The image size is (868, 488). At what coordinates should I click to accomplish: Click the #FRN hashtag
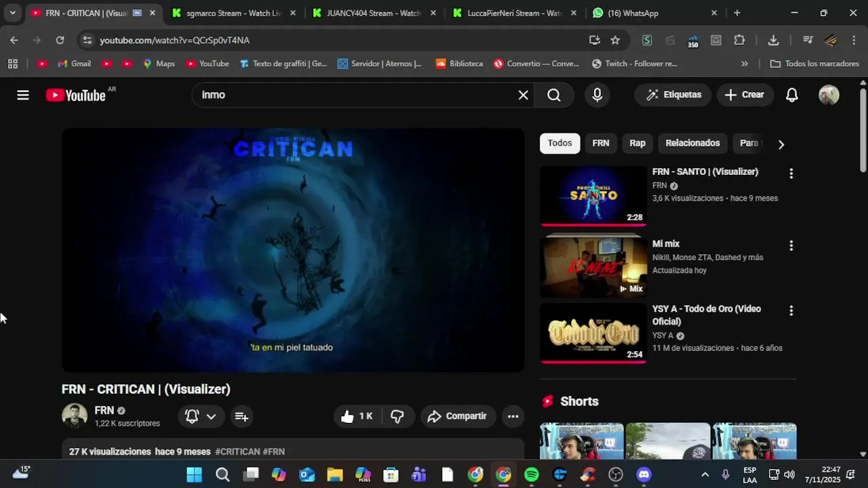273,451
